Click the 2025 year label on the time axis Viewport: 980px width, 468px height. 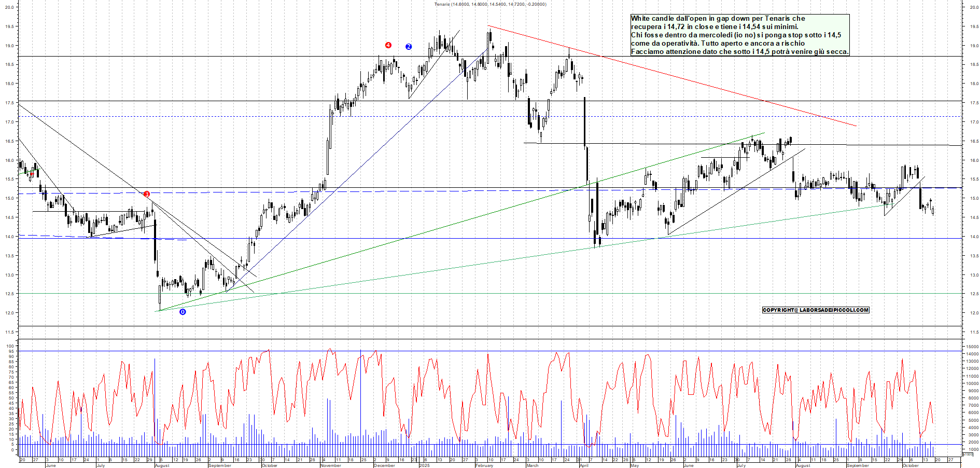(424, 465)
